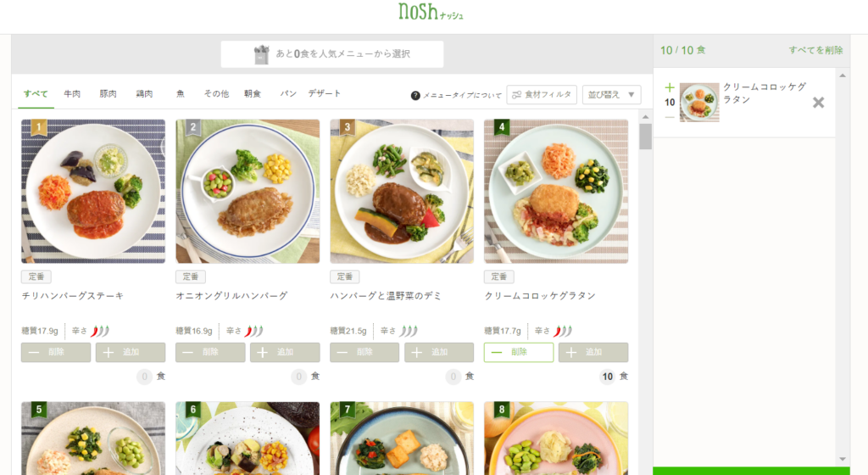Viewport: 868px width, 475px height.
Task: Click the scroll-up arrow in the cart panel
Action: click(x=843, y=75)
